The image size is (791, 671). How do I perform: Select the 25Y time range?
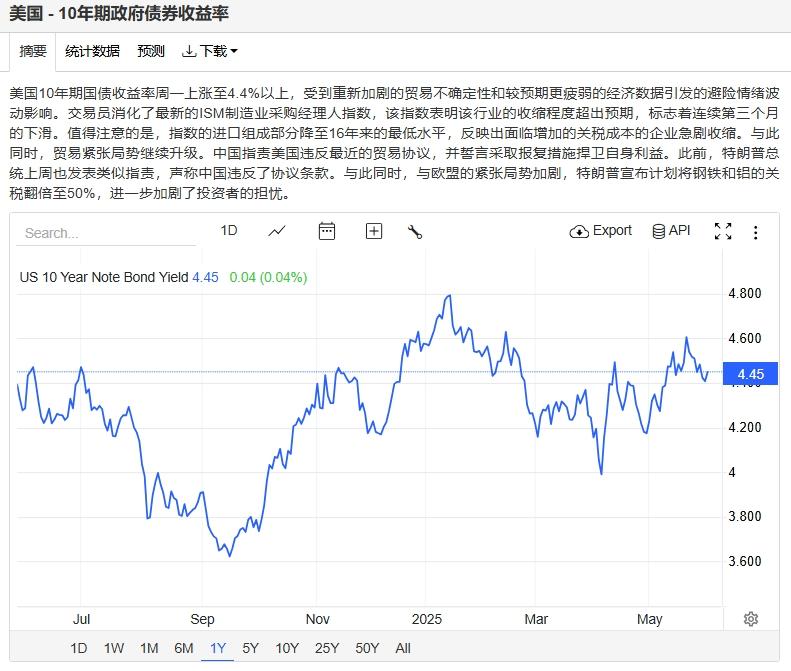[x=327, y=648]
